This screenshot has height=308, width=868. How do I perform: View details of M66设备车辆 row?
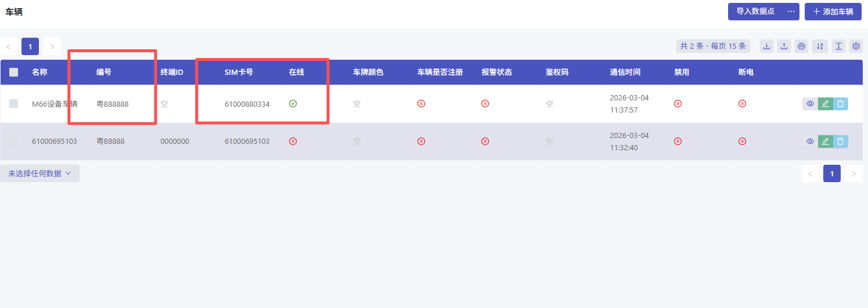tap(810, 104)
